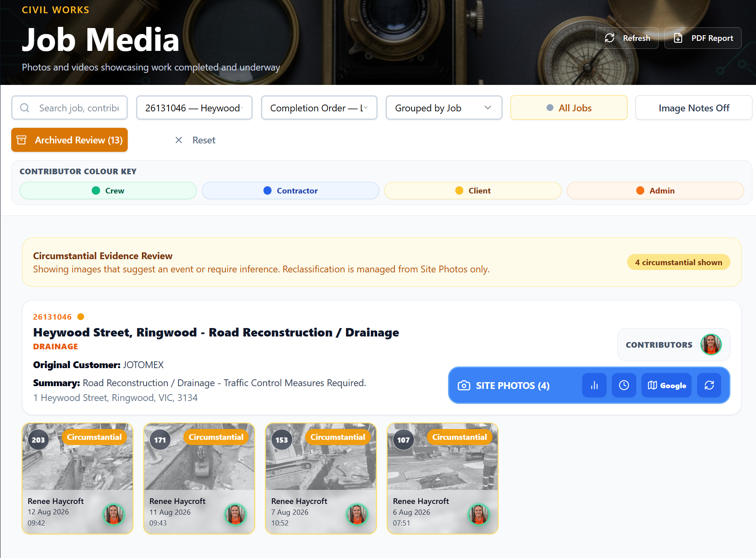This screenshot has width=756, height=558.
Task: Click the yellow Client colour dot
Action: 459,191
